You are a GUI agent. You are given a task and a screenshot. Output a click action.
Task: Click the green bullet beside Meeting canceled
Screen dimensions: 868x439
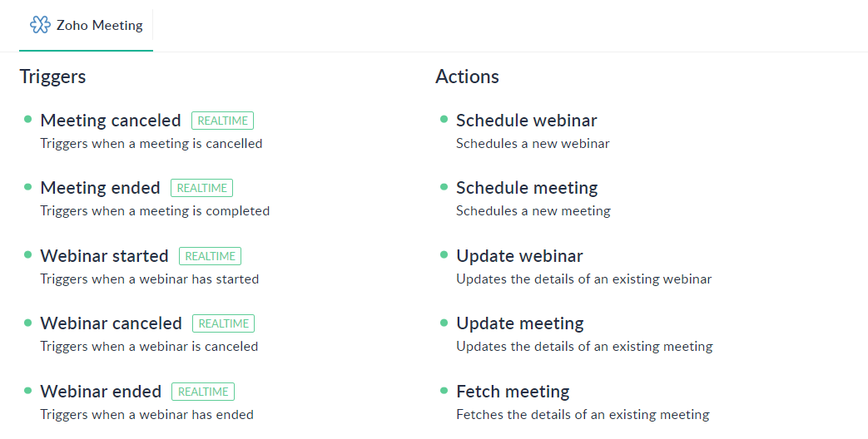[28, 119]
